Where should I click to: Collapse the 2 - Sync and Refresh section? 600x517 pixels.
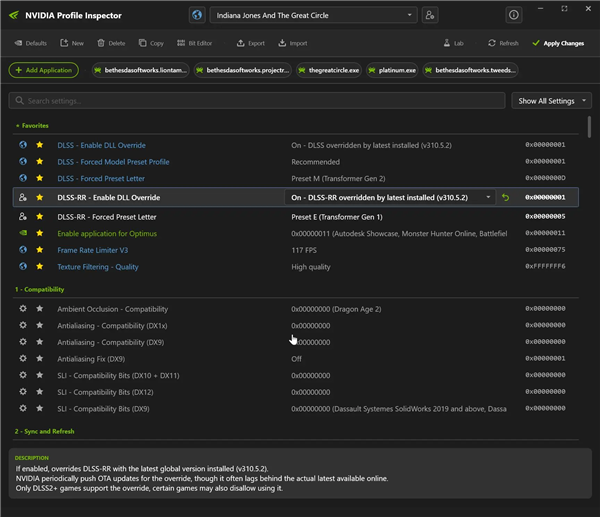[x=44, y=431]
